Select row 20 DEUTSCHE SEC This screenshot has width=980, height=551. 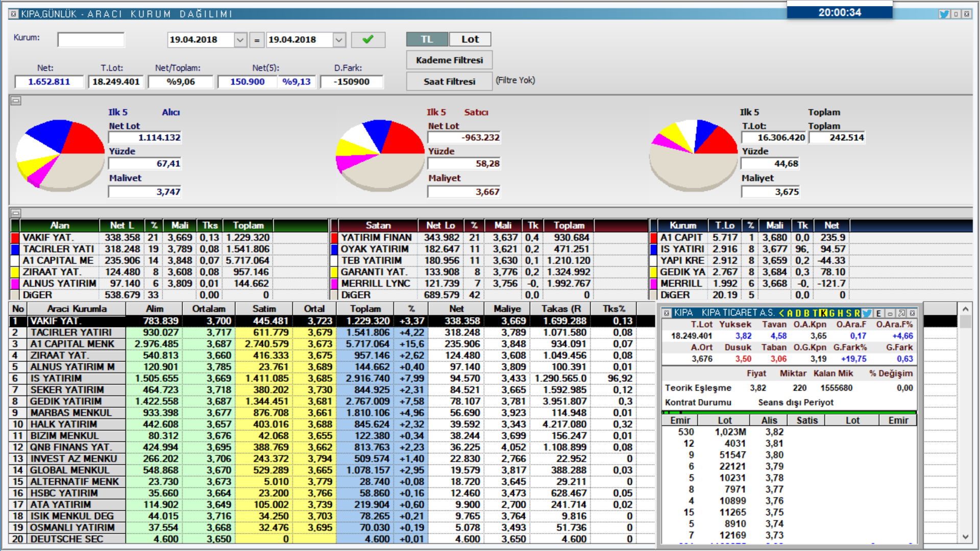click(x=332, y=539)
